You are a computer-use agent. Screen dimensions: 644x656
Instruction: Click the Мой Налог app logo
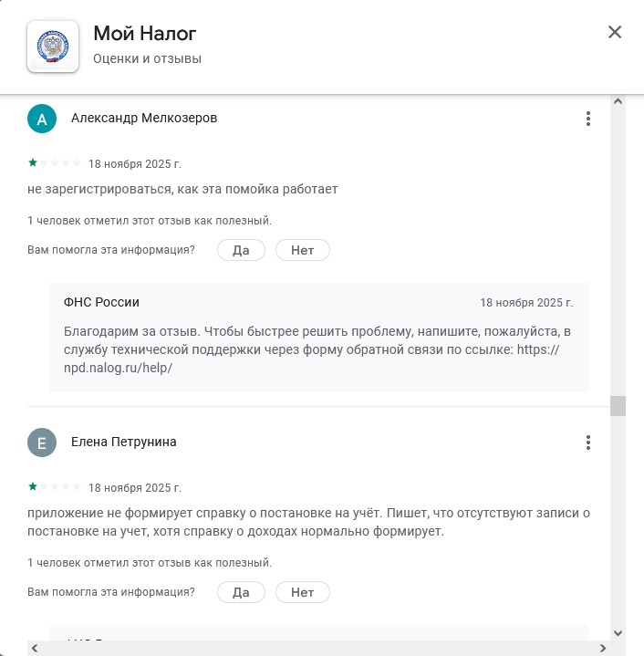tap(54, 47)
